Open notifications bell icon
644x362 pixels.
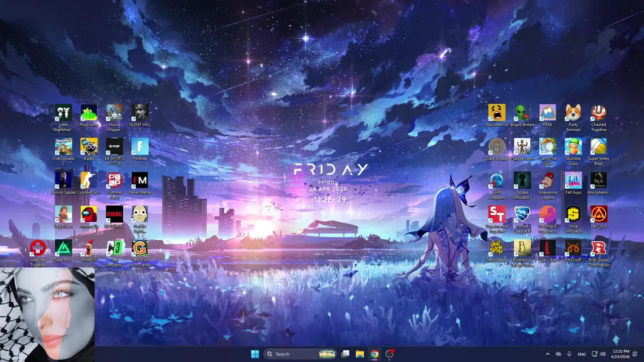pyautogui.click(x=635, y=354)
